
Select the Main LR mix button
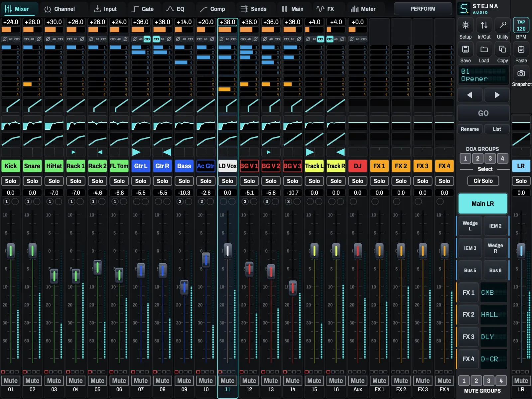point(483,203)
